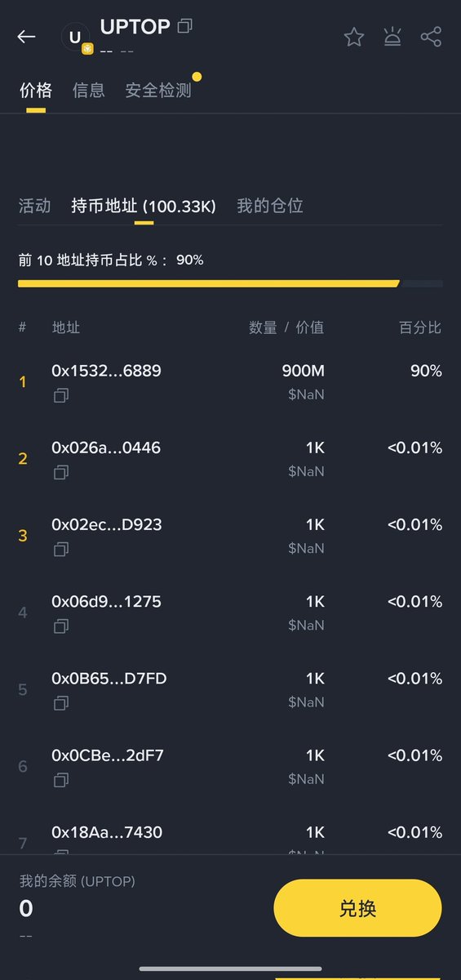
Task: Tap the yellow 兑换 button
Action: pos(357,908)
